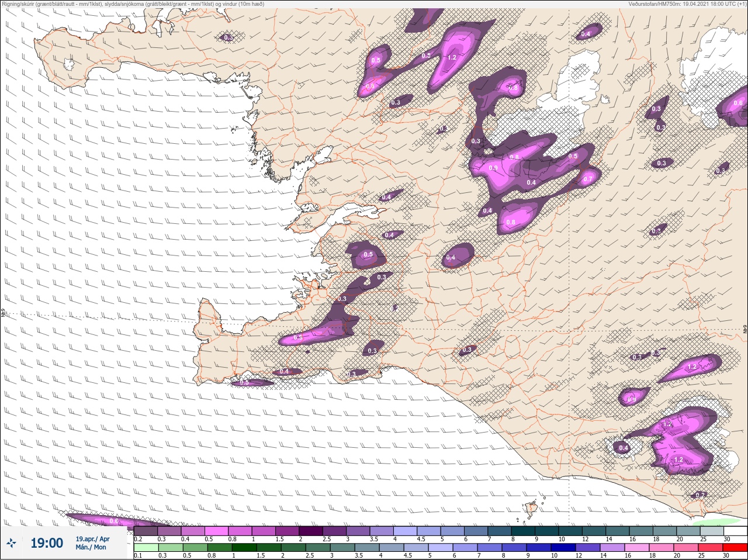Click the Heimaey island off the south coast
The width and height of the screenshot is (748, 560).
[x=531, y=509]
